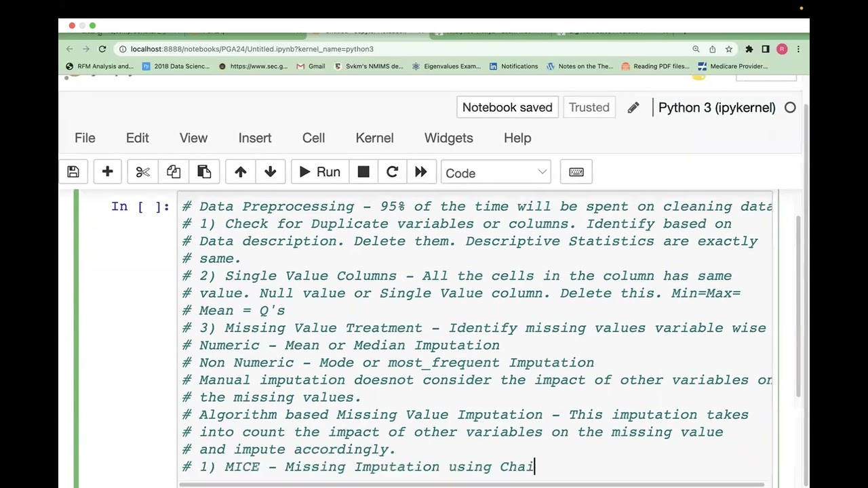
Task: Open Chrome three-dot menu
Action: coord(798,49)
